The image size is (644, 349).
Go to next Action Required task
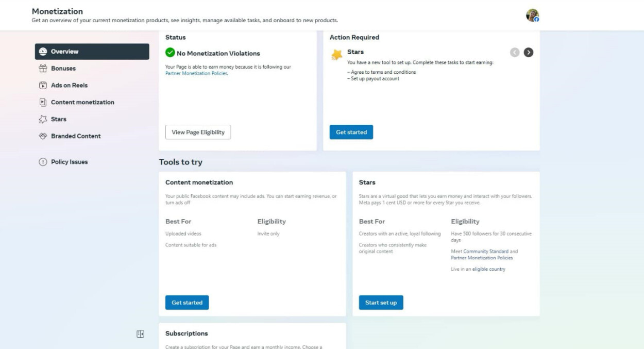pos(528,53)
